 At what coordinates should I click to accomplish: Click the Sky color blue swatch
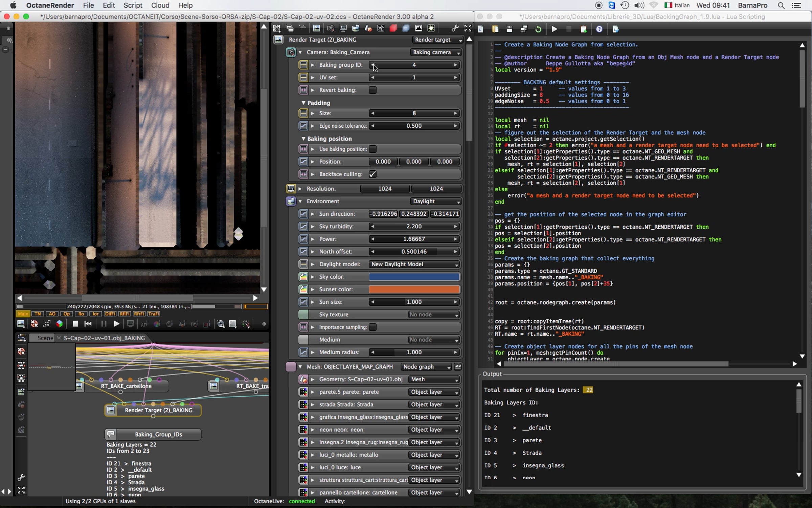click(414, 277)
